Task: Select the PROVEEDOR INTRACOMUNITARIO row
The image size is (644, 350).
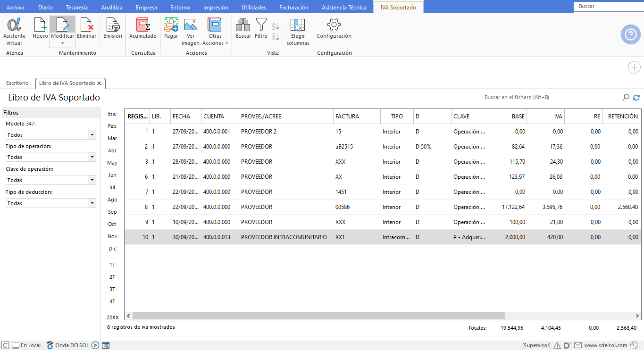Action: [382, 237]
